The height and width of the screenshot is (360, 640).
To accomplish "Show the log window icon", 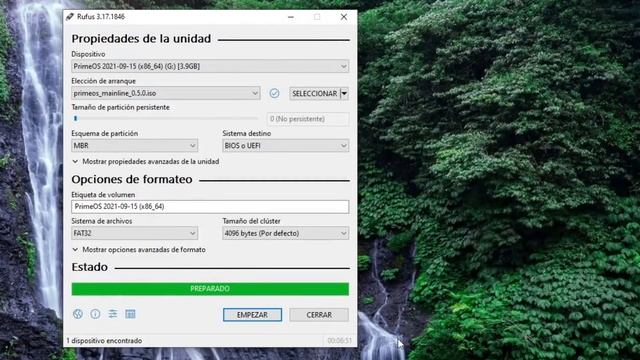I will click(130, 314).
